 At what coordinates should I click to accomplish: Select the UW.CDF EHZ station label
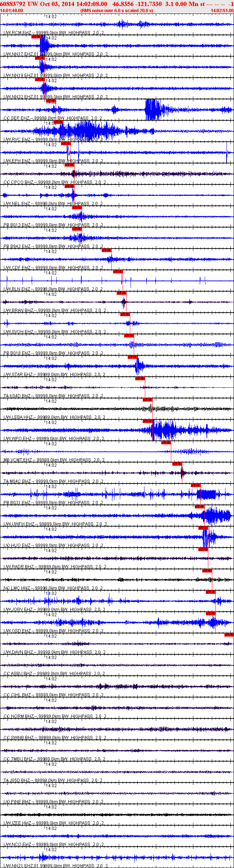17,268
